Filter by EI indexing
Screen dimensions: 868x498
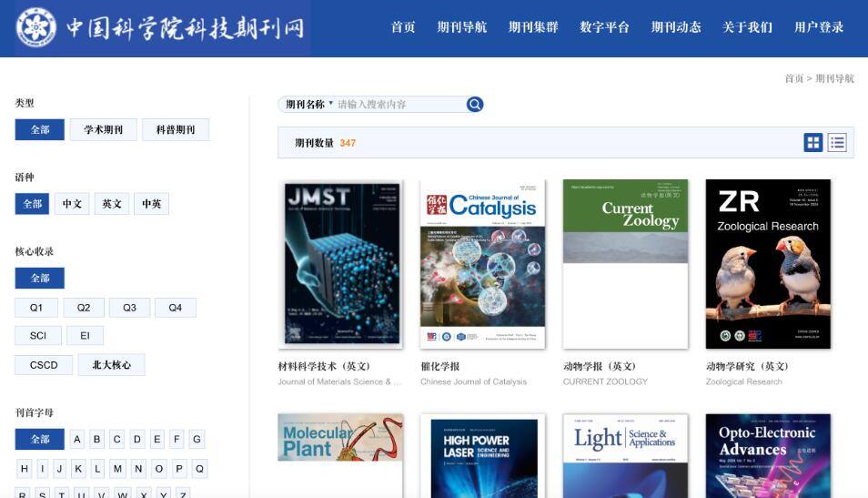(85, 336)
